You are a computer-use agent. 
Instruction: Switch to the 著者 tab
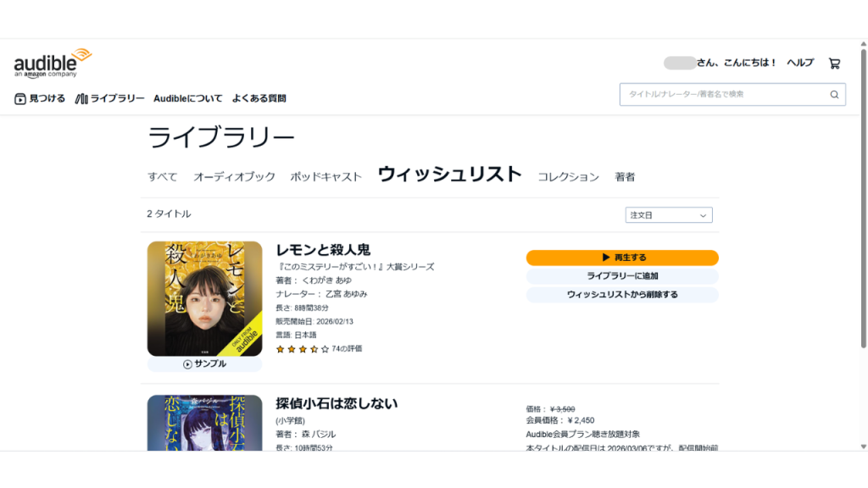pyautogui.click(x=625, y=177)
